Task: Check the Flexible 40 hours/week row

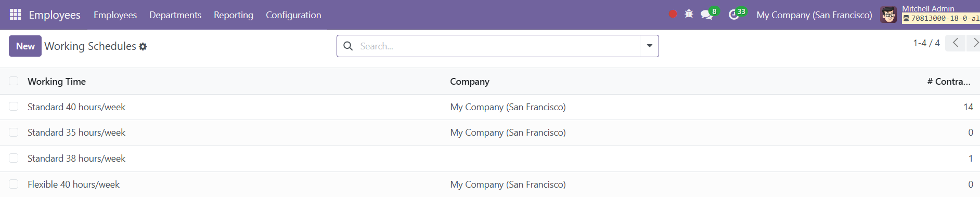Action: pyautogui.click(x=14, y=184)
